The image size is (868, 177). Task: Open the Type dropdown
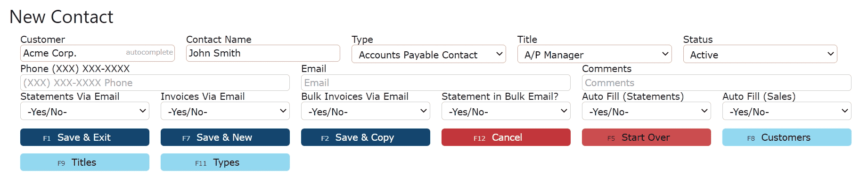[x=428, y=54]
